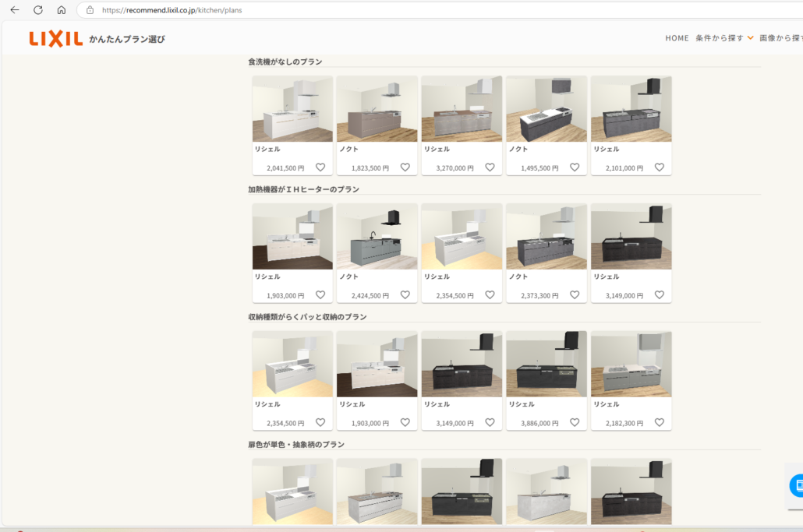Favorite the ノクト 1,495,500 円 plan heart
Screen dimensions: 803x532
tap(575, 167)
